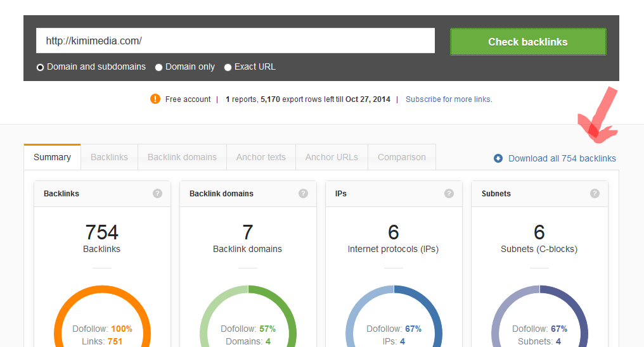Click the Free account label
Image resolution: width=644 pixels, height=347 pixels.
point(188,99)
